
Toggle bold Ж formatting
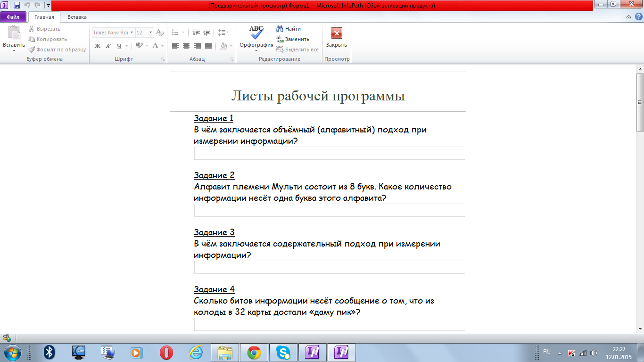[x=98, y=46]
